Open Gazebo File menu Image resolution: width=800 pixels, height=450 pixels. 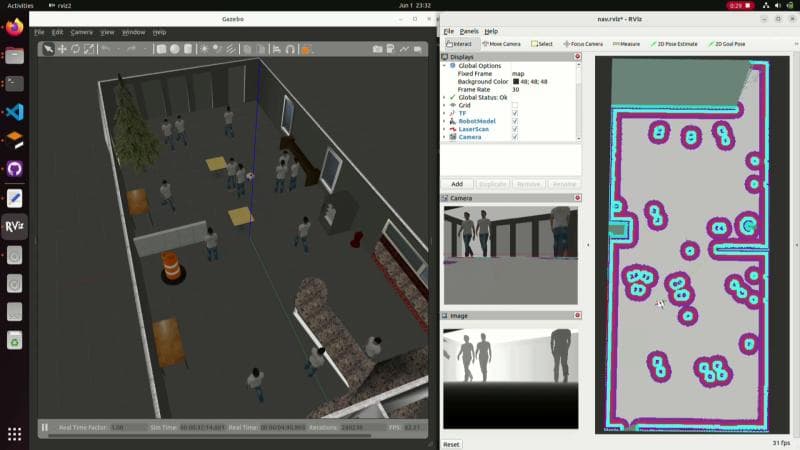[39, 32]
